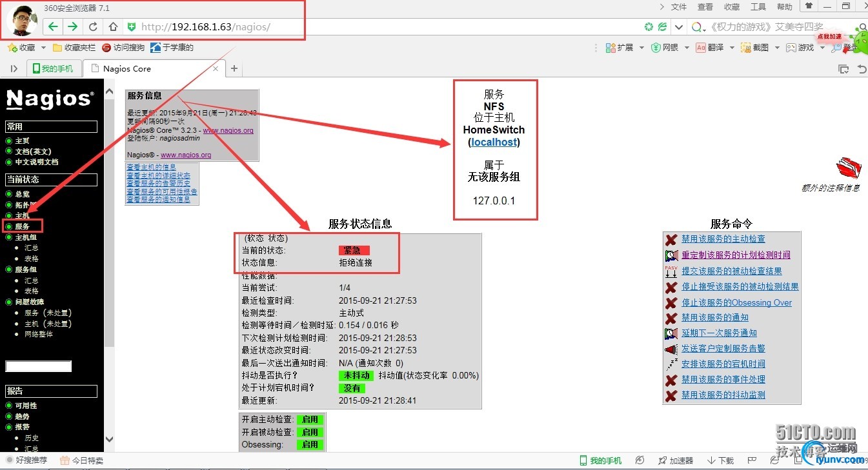The height and width of the screenshot is (470, 868).
Task: Open the browser home page icon
Action: click(x=112, y=26)
